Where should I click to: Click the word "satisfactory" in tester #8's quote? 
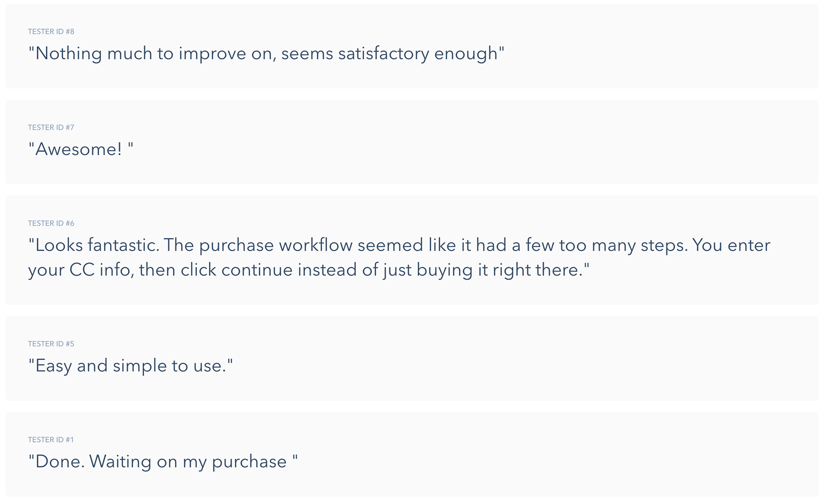click(x=383, y=54)
